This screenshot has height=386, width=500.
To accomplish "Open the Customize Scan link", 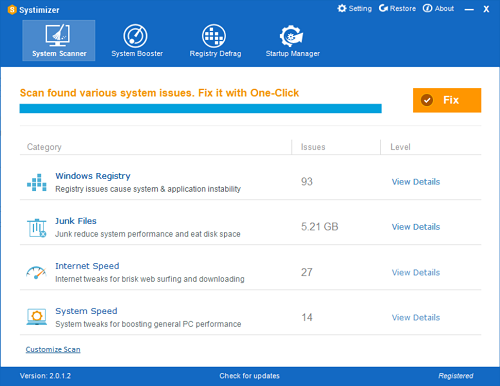I will [53, 349].
